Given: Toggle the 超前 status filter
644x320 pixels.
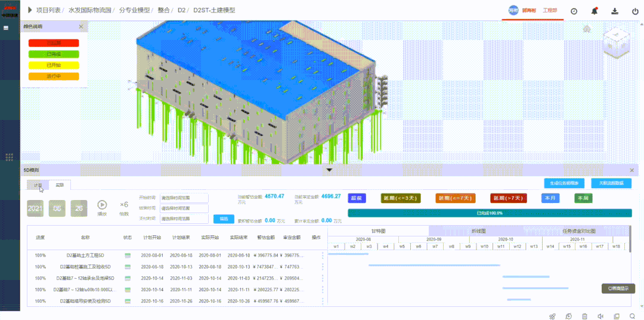Looking at the screenshot, I should click(x=356, y=198).
